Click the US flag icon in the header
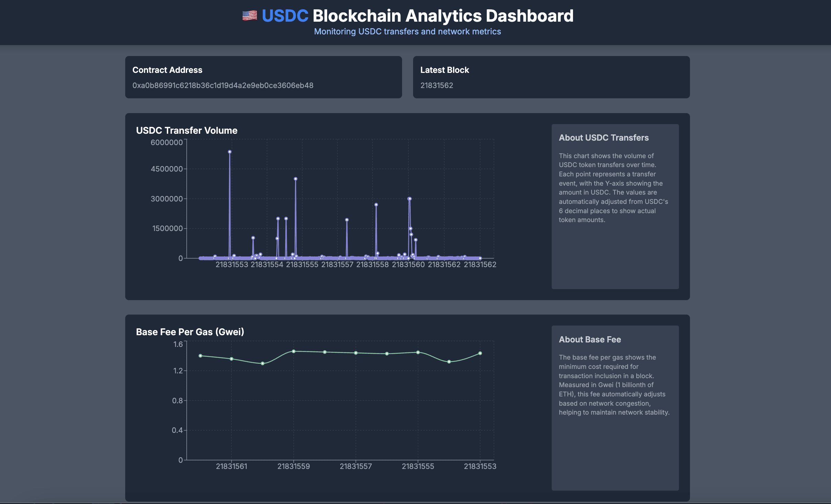This screenshot has height=504, width=831. coord(249,15)
